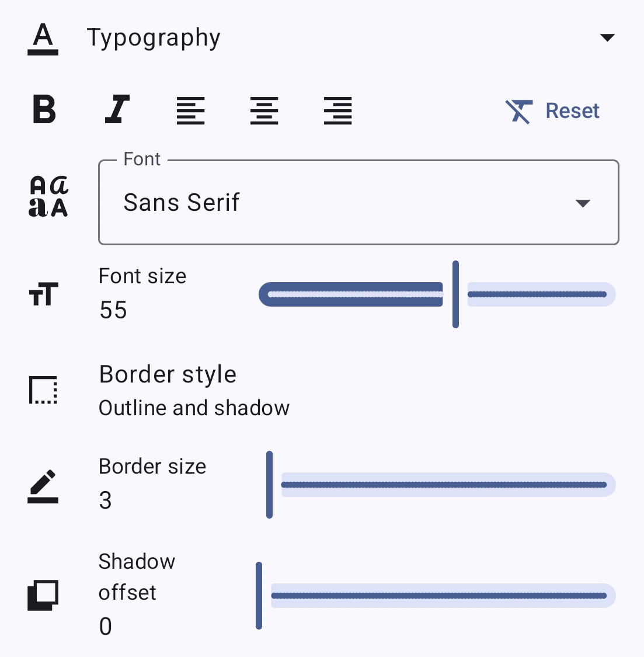Collapse the Typography section
This screenshot has width=644, height=657.
pyautogui.click(x=608, y=37)
